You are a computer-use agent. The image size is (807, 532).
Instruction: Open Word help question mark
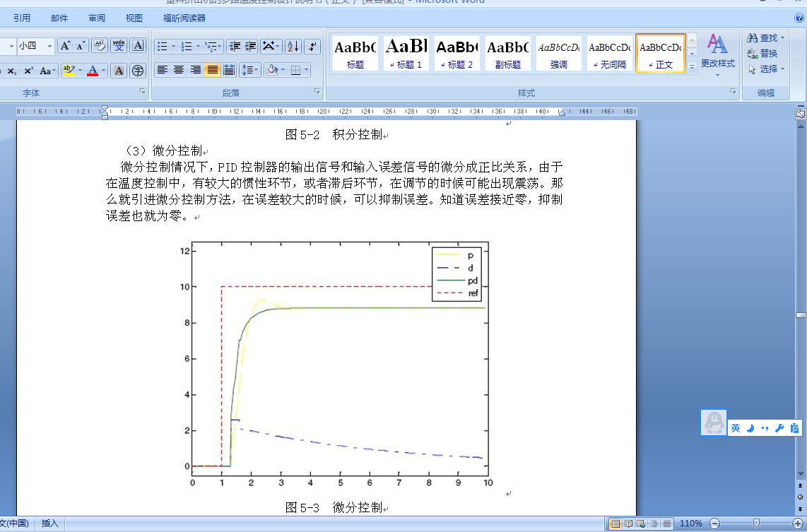click(x=799, y=18)
